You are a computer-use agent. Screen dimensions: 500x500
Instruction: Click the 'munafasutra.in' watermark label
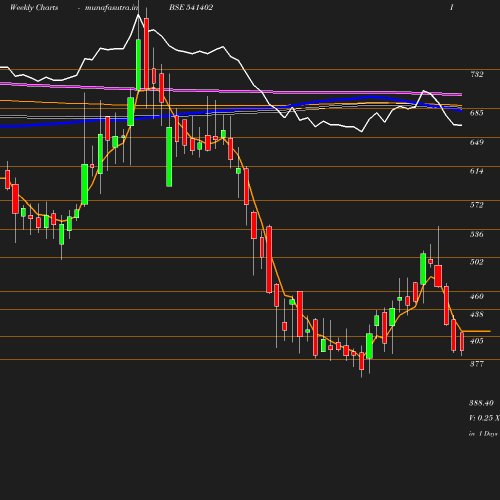(x=112, y=8)
